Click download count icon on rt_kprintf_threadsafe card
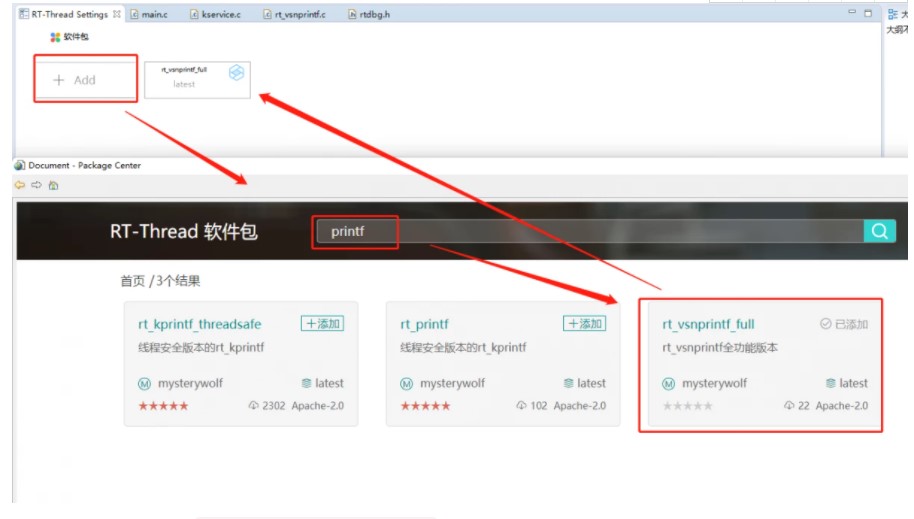 click(254, 406)
